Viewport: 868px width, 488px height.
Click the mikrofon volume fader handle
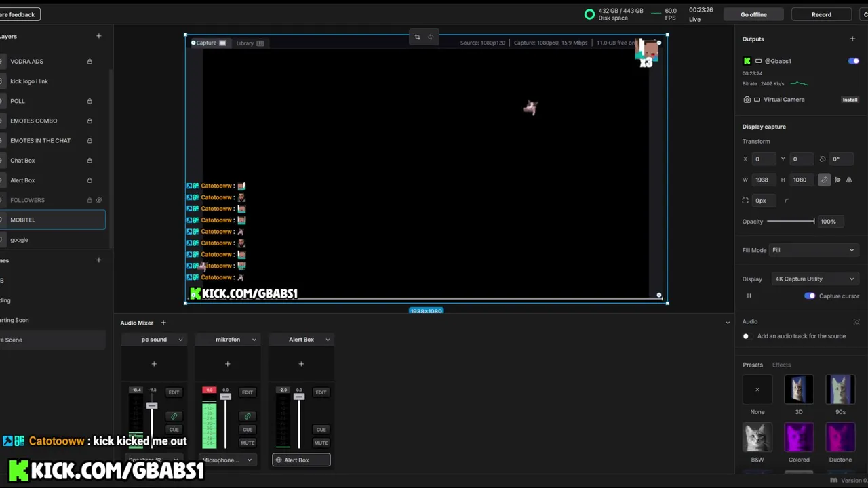[x=225, y=396]
